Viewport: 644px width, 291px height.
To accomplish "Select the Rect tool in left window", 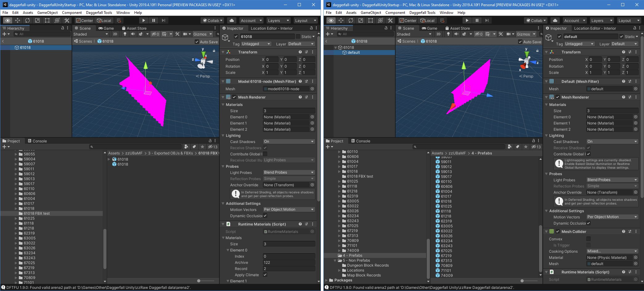I will pos(47,20).
